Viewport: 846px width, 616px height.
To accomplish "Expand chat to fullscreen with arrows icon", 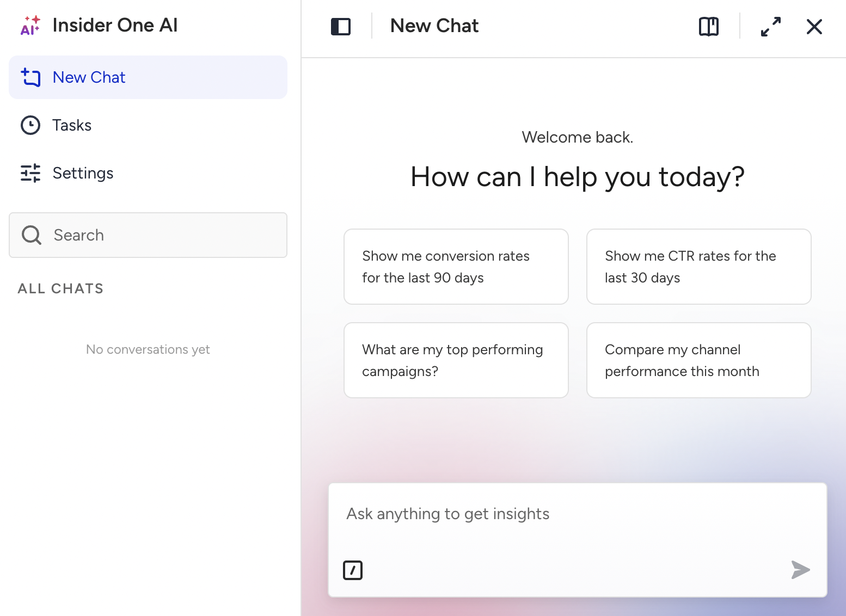I will pos(771,27).
